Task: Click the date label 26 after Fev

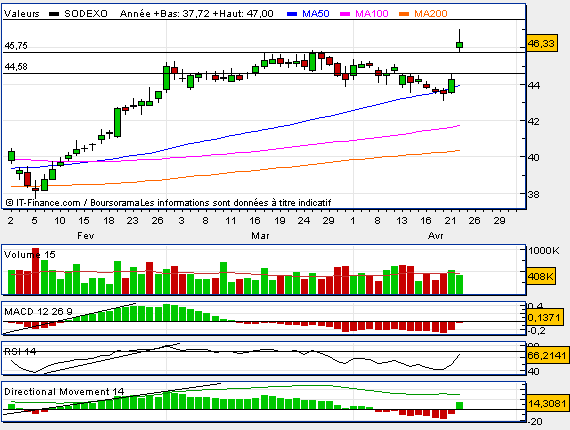Action: click(x=157, y=221)
